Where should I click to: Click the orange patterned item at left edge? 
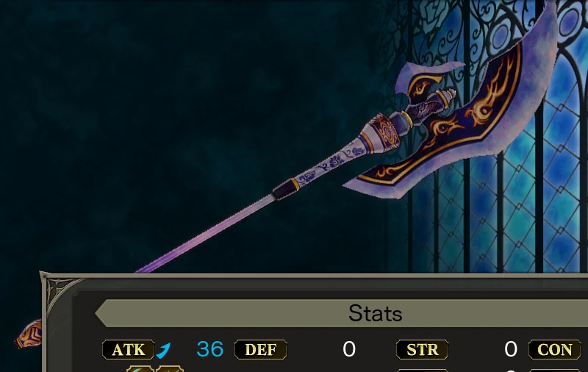29,334
